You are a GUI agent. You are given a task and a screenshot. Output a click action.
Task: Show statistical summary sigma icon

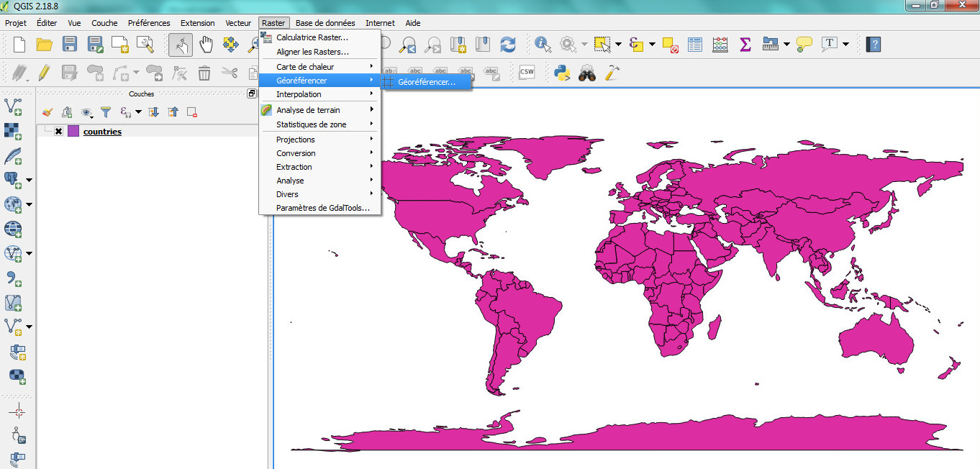tap(745, 45)
